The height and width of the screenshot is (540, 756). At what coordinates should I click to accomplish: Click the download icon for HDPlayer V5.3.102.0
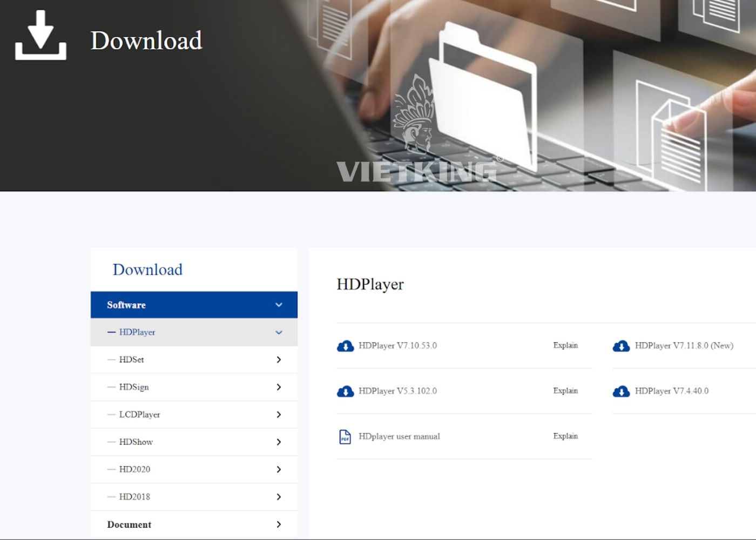(345, 391)
